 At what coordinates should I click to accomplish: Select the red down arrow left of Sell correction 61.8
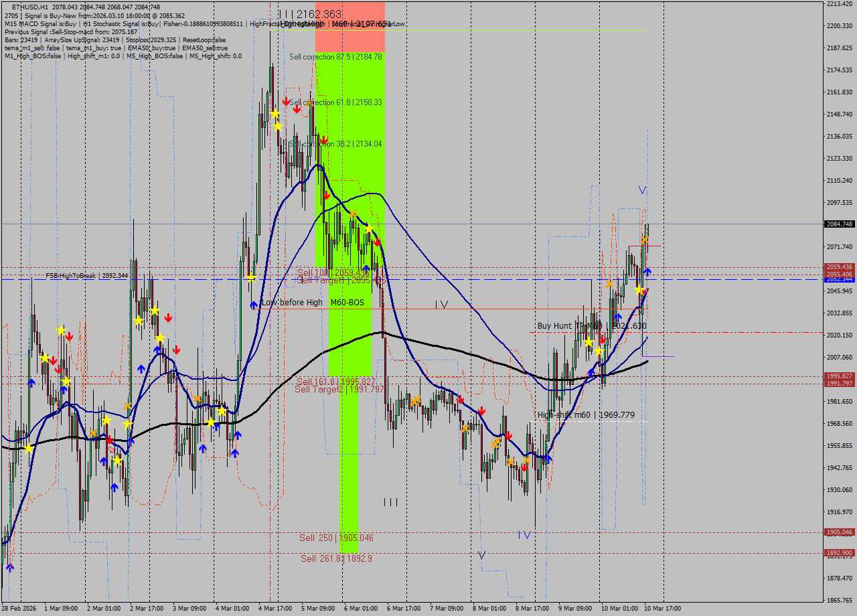287,101
